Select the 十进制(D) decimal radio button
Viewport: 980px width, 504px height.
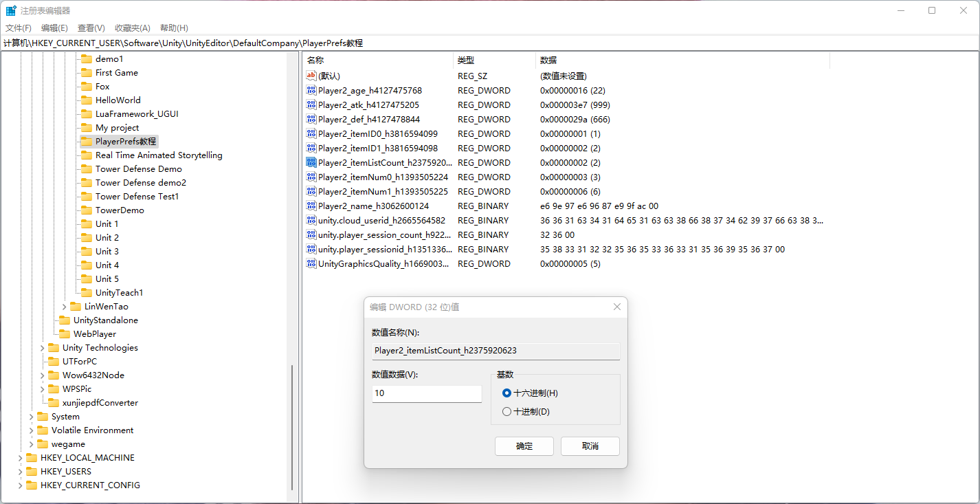click(507, 412)
